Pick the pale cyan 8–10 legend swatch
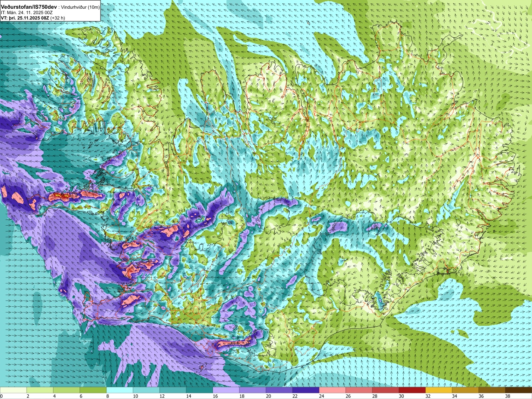The width and height of the screenshot is (532, 399). click(x=120, y=391)
